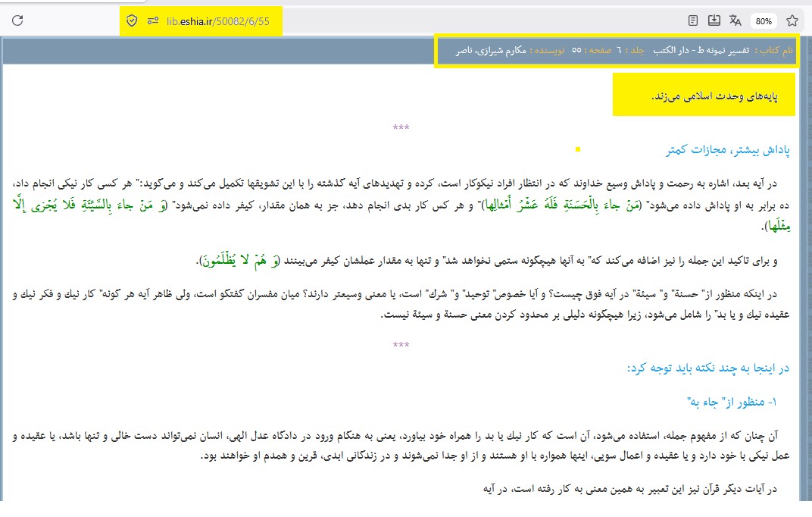812x517 pixels.
Task: Toggle reader view icon
Action: (x=693, y=20)
